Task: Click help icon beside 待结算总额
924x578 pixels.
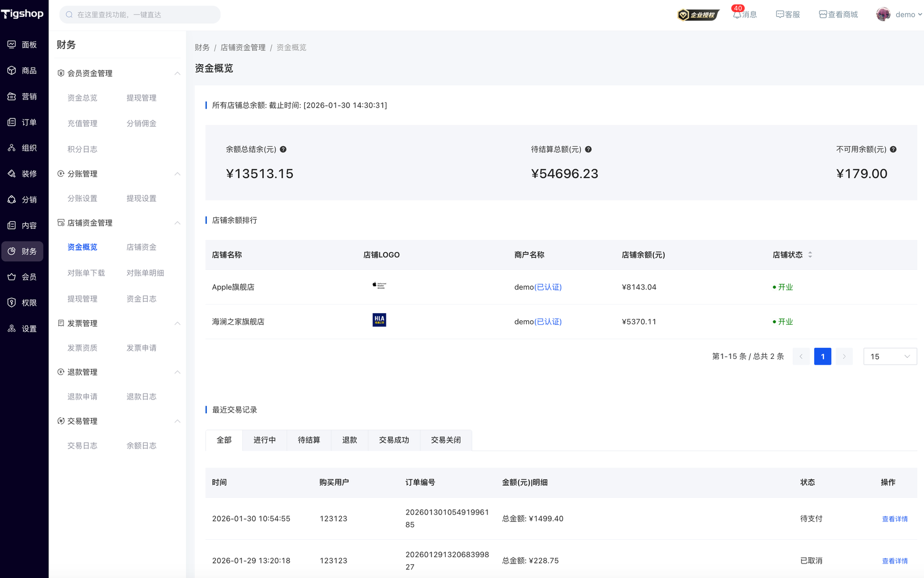Action: pos(588,149)
